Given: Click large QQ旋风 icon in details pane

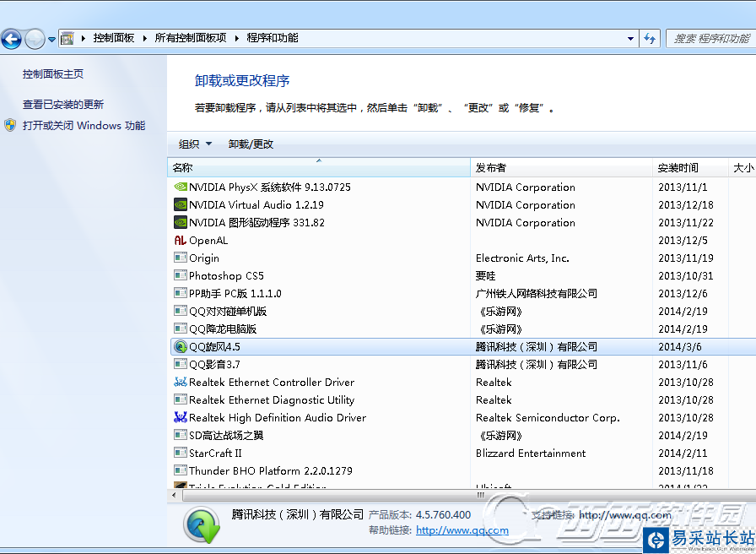Looking at the screenshot, I should tap(202, 524).
